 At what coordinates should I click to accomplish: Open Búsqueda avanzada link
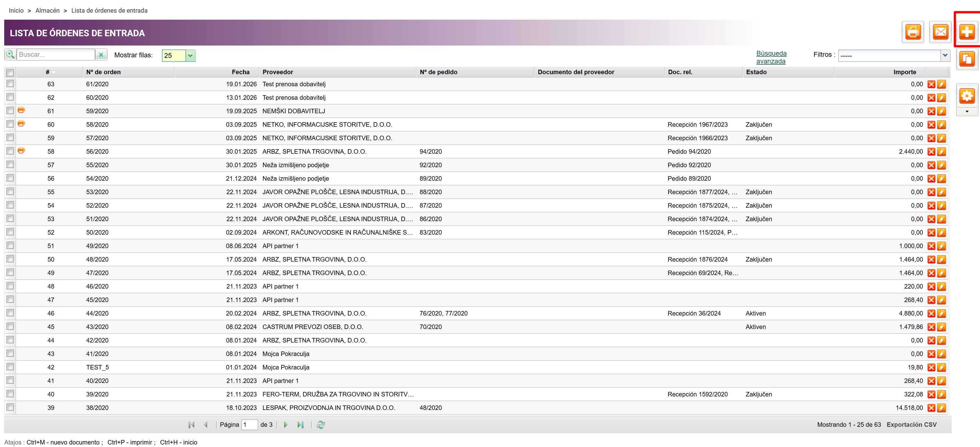click(x=771, y=57)
